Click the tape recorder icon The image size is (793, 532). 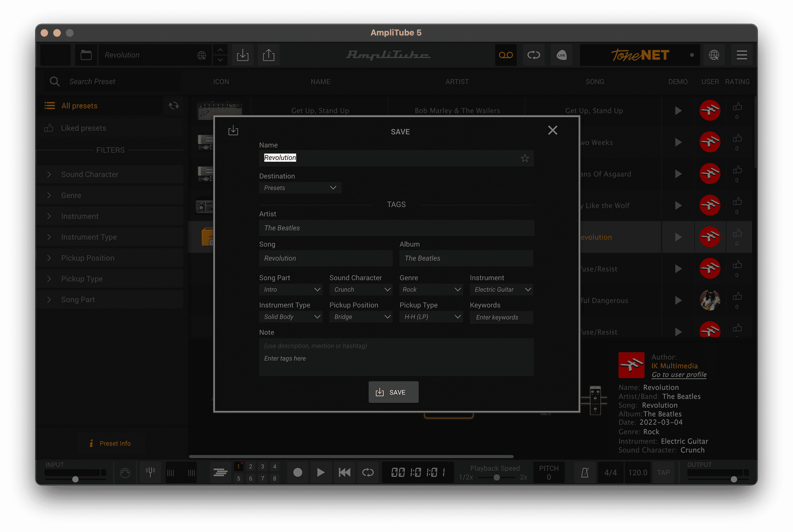[505, 55]
